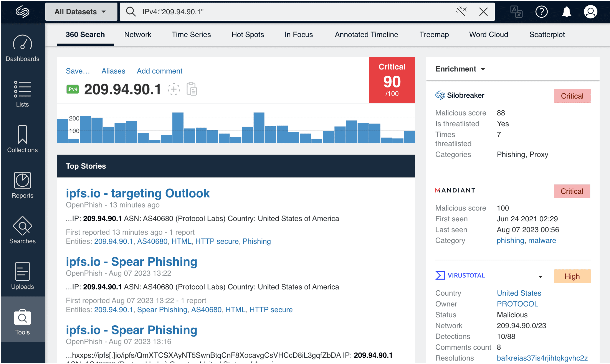The height and width of the screenshot is (364, 610).
Task: Click the search magnifier icon
Action: [x=131, y=12]
